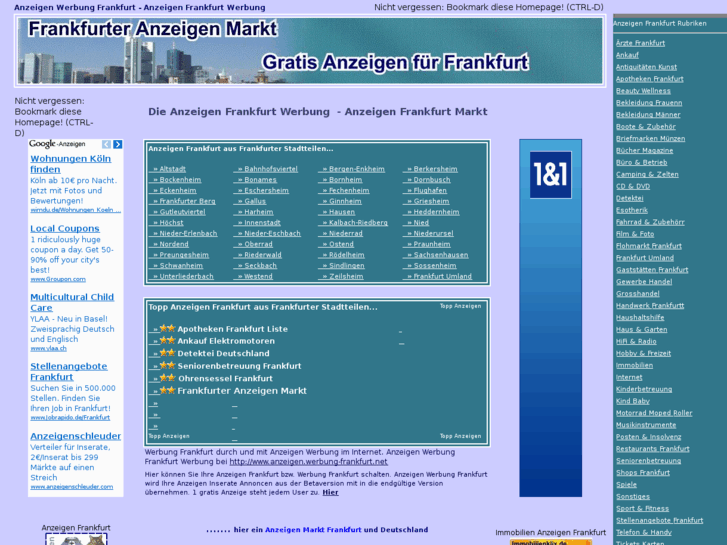Visit the anzeigen.werbung-frankfurt.net URL link
Viewport: 727px width, 545px height.
tap(308, 462)
